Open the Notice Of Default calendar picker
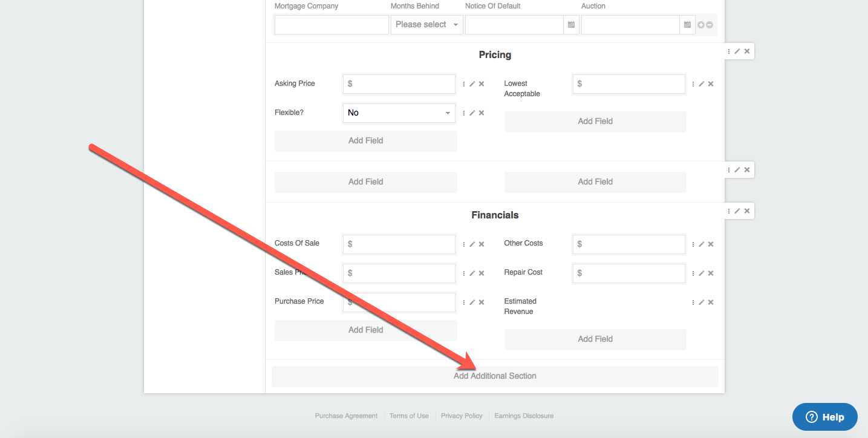Image resolution: width=868 pixels, height=438 pixels. click(x=571, y=25)
